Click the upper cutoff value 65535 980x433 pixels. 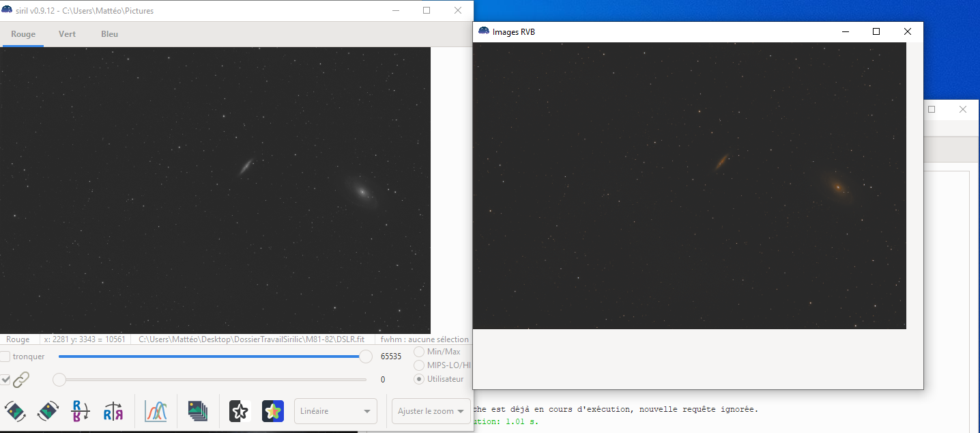point(391,357)
